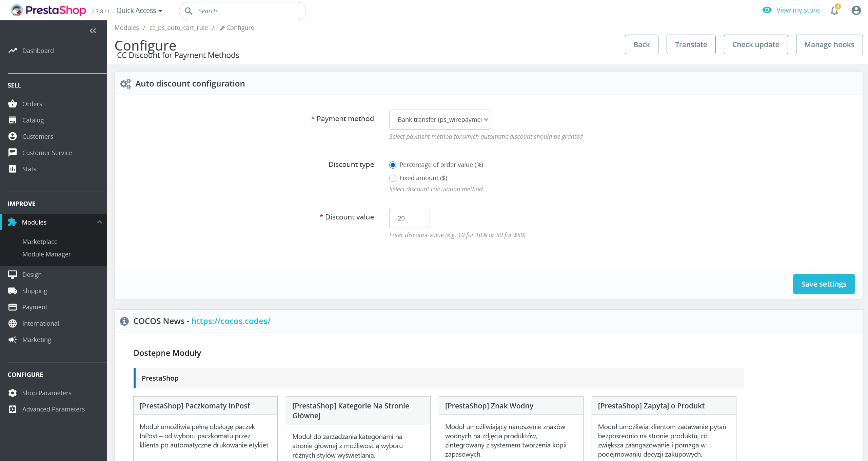Open the cocos.codes link
Screen dimensions: 868x461
231,321
